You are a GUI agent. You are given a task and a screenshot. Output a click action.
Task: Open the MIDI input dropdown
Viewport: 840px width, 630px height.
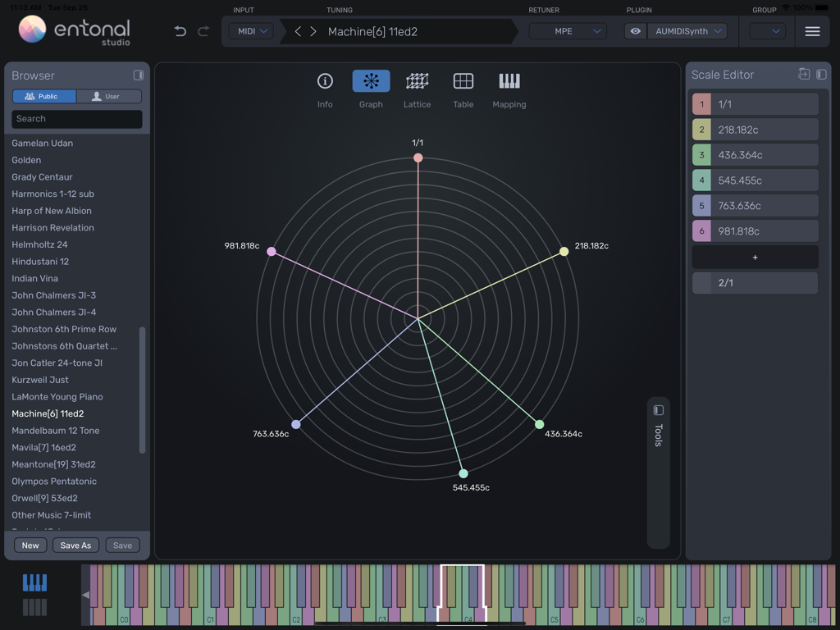pyautogui.click(x=251, y=30)
